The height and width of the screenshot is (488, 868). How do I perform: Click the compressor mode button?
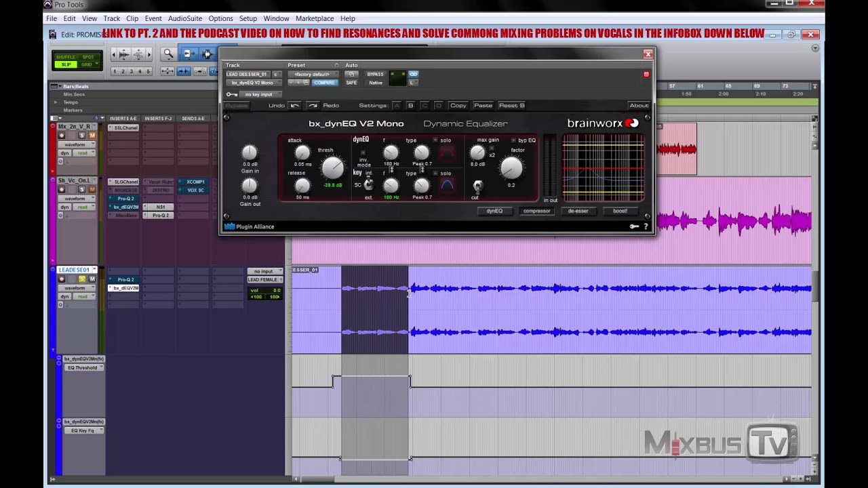[x=536, y=211]
